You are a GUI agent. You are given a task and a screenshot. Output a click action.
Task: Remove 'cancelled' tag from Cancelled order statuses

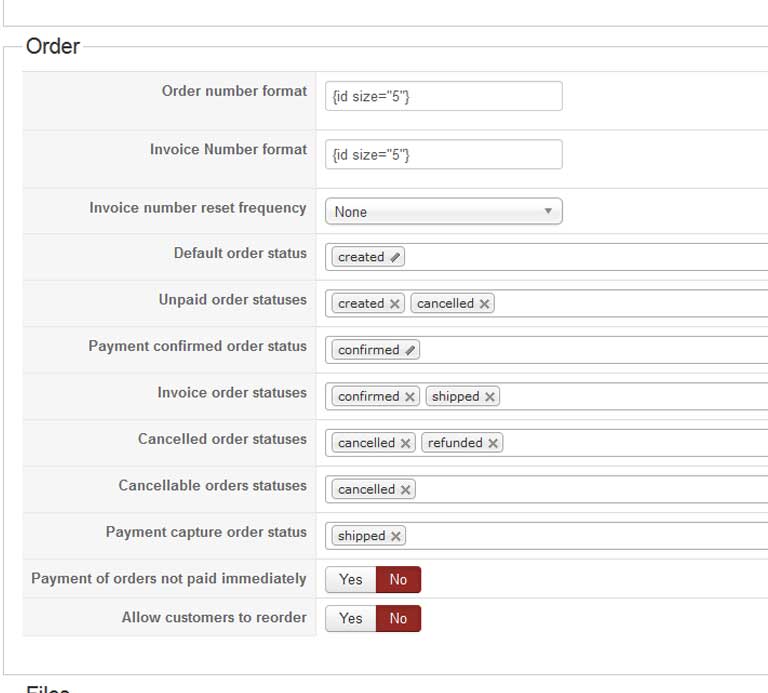pyautogui.click(x=405, y=443)
